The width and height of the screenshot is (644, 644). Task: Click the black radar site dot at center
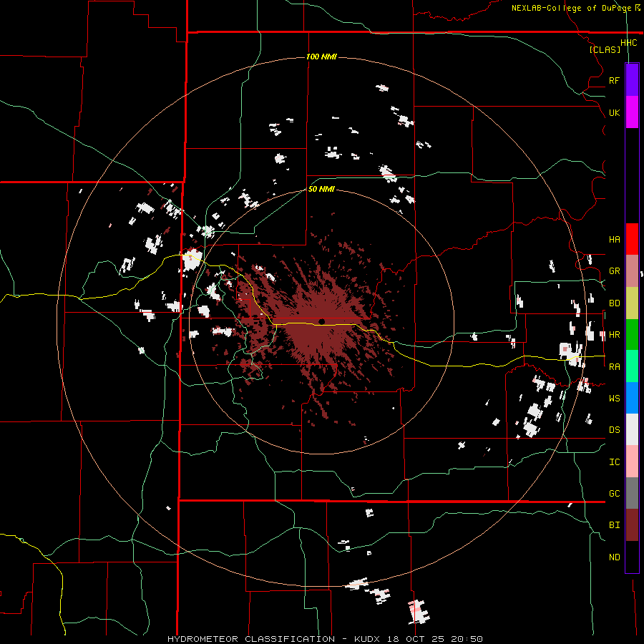point(321,321)
